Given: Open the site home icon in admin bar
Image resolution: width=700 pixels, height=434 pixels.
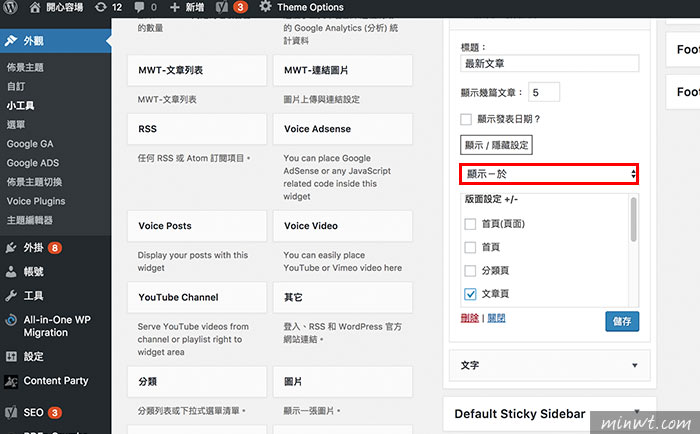Looking at the screenshot, I should click(35, 7).
